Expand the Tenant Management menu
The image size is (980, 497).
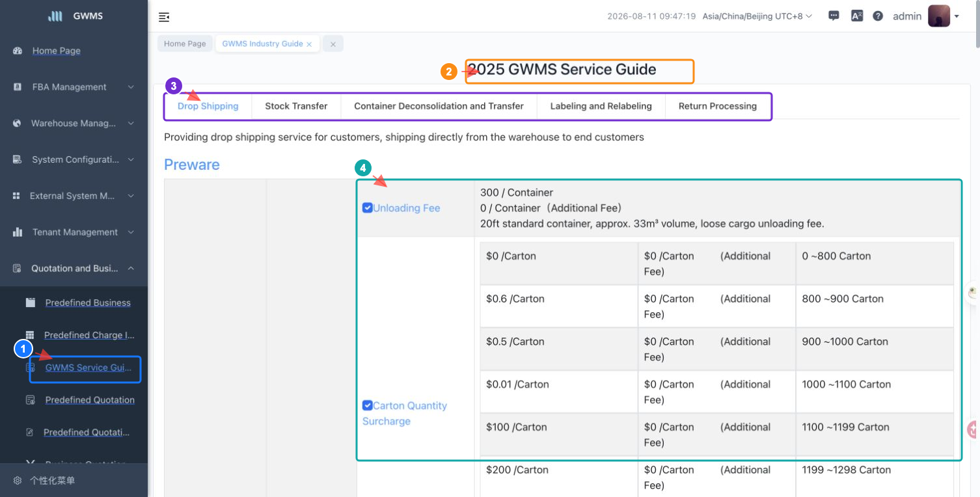click(x=131, y=232)
